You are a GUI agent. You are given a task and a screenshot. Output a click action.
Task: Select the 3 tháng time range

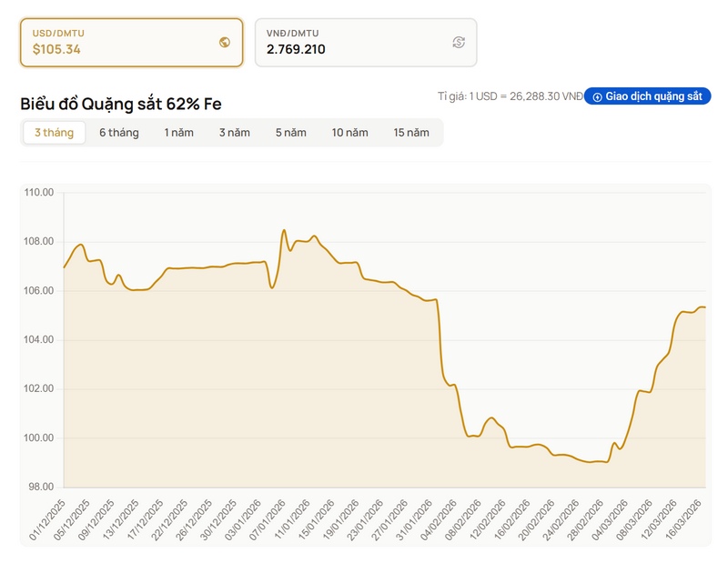pos(54,133)
